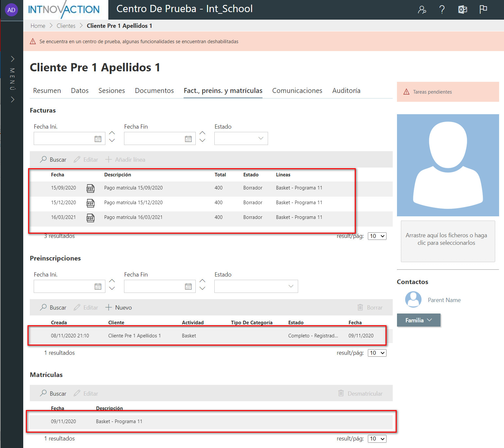The image size is (504, 448).
Task: Open PDF of invoice dated 15/12/2020
Action: point(90,203)
